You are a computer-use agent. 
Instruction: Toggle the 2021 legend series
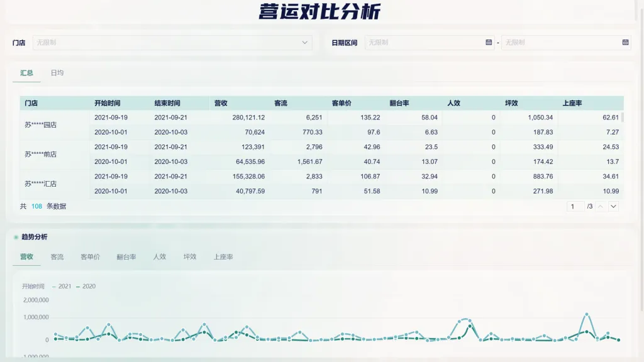pyautogui.click(x=62, y=287)
